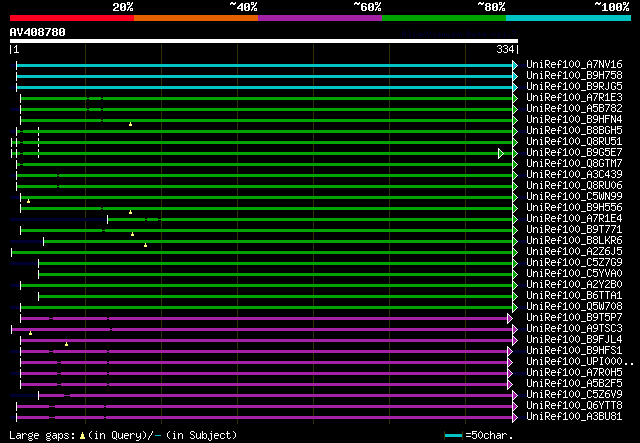This screenshot has width=640, height=443.
Task: Click the cyan ~100% identity legend segment
Action: click(x=567, y=17)
